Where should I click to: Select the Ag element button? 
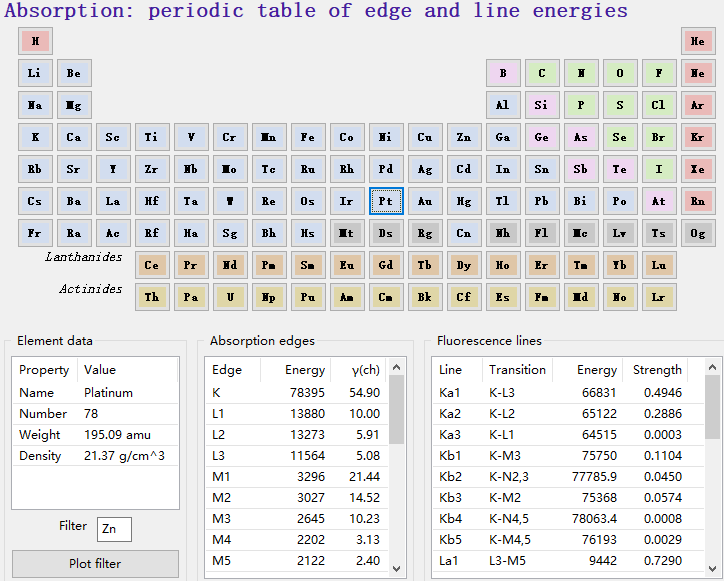pos(425,169)
